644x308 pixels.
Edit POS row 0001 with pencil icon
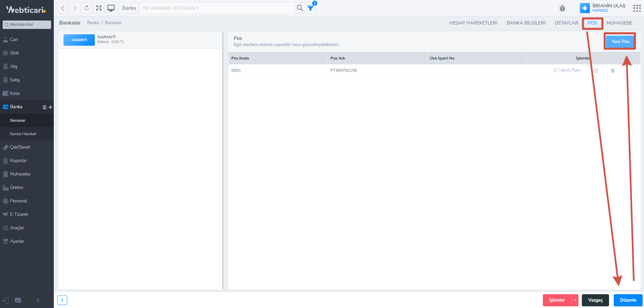pyautogui.click(x=596, y=71)
